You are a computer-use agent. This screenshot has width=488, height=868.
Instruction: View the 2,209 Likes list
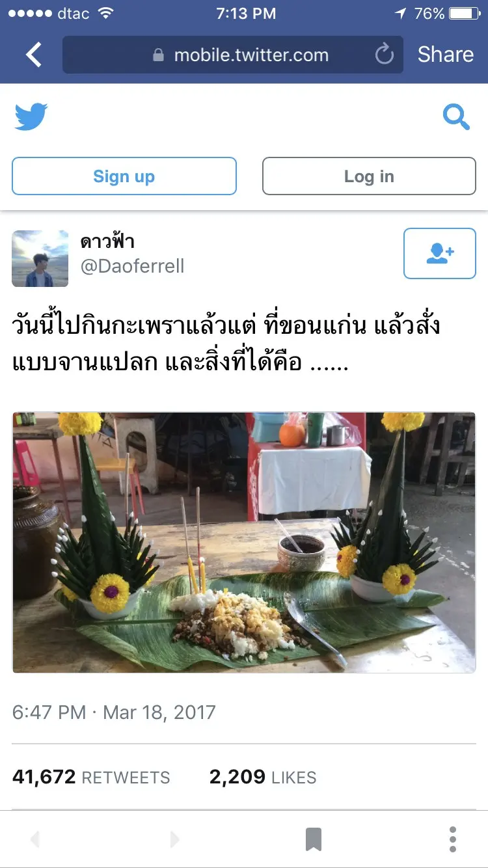[263, 777]
